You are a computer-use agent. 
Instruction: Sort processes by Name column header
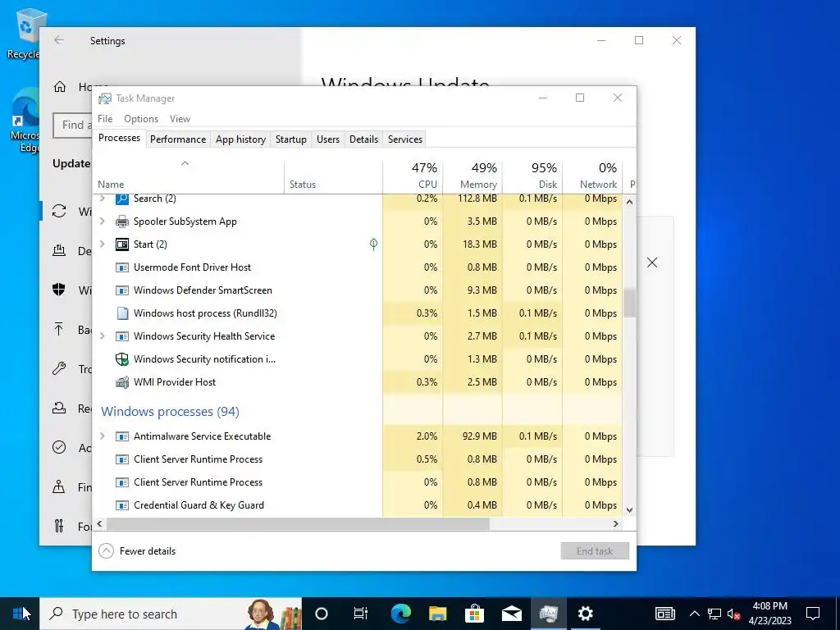pyautogui.click(x=189, y=176)
